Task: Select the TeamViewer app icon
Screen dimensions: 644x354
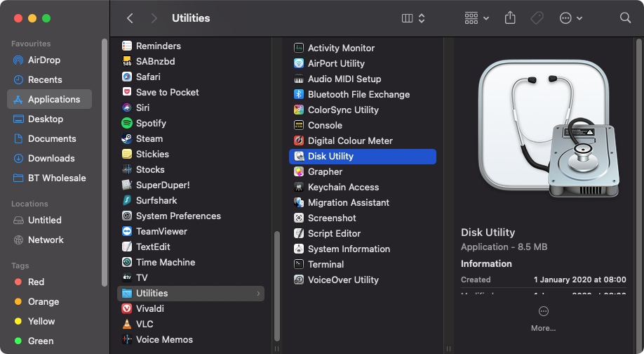Action: coord(127,231)
